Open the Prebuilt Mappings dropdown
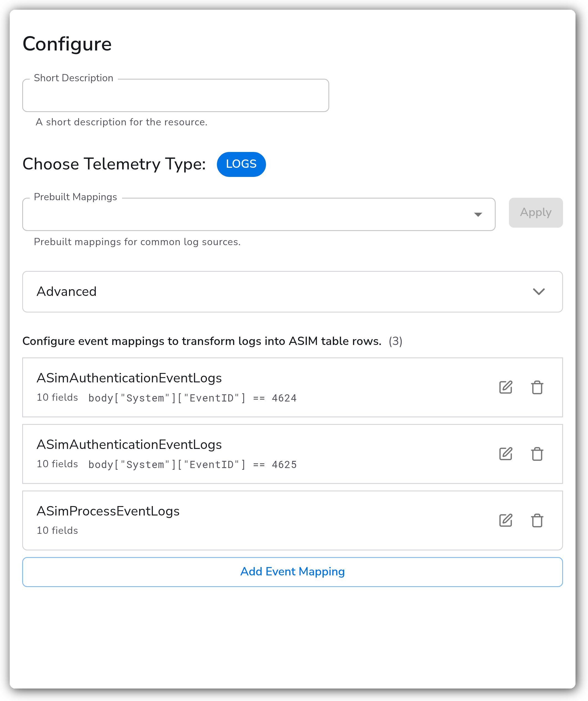 (x=259, y=214)
